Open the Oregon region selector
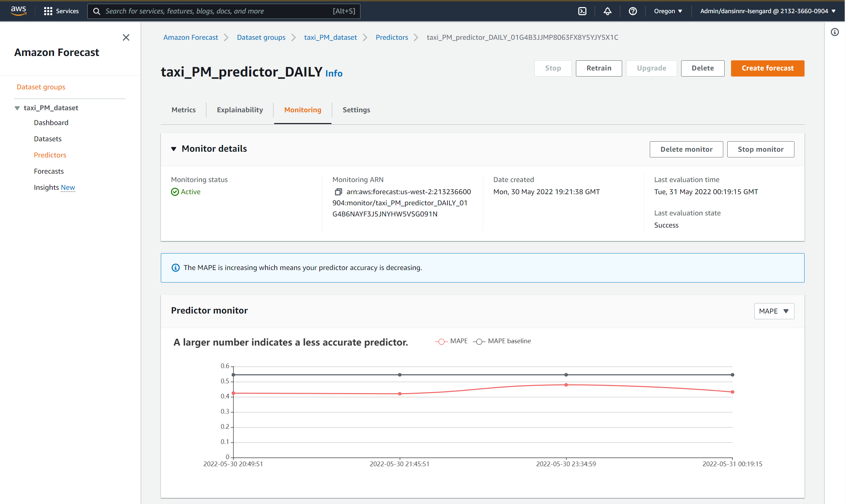Screen dimensions: 845x504 [x=668, y=11]
